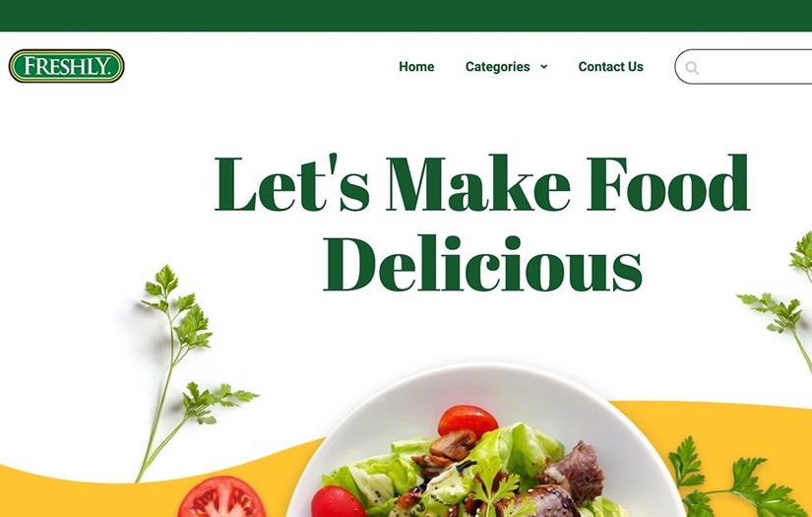Click the red cherry tomato at the bowl's bottom
Viewport: 812px width, 517px height.
pos(338,502)
